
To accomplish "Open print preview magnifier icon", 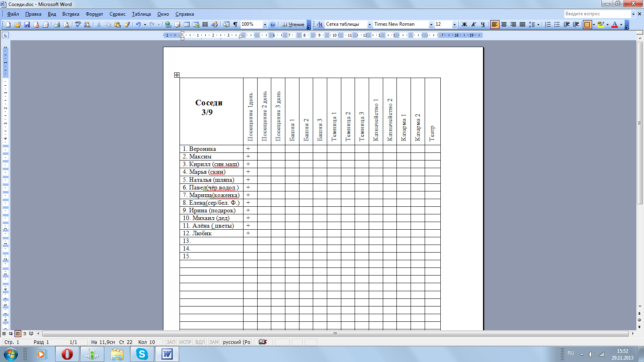I will tap(66, 25).
